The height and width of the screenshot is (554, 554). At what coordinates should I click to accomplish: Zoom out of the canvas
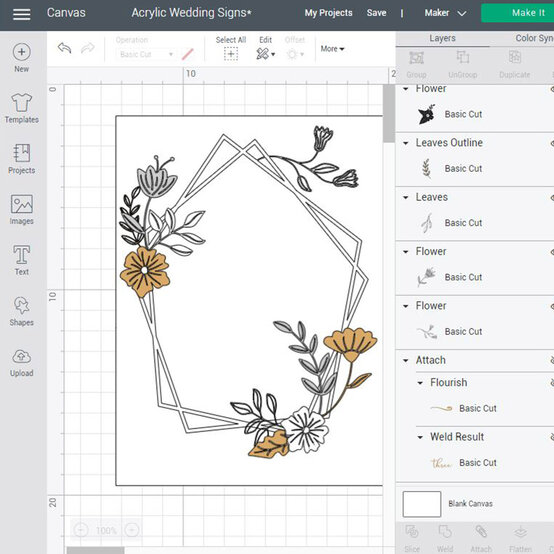[x=81, y=530]
